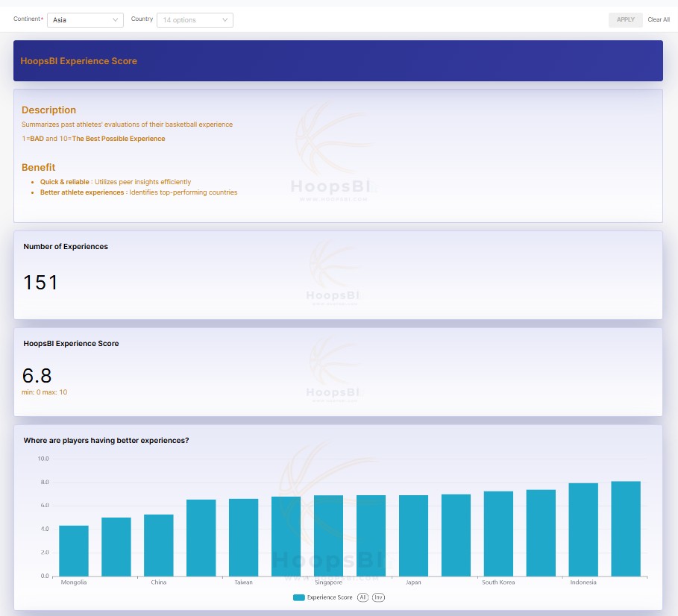Click the South Korea bar in the chart
Image resolution: width=678 pixels, height=616 pixels.
click(x=498, y=533)
